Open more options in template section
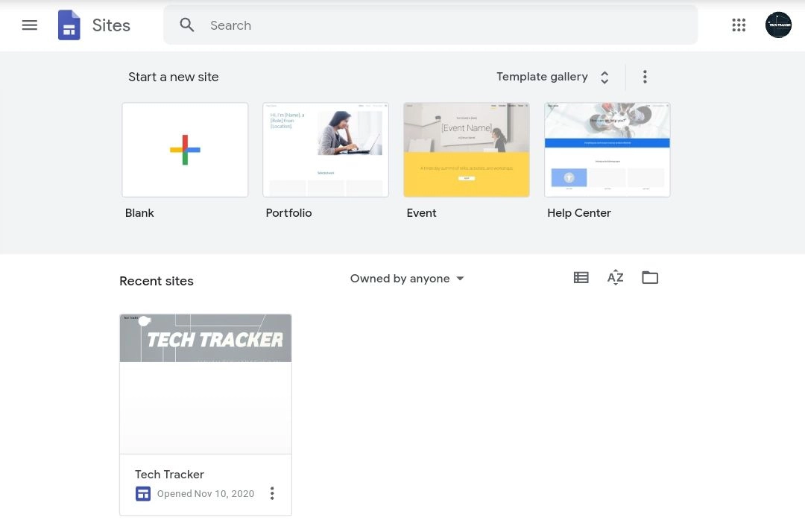The width and height of the screenshot is (805, 532). tap(645, 77)
